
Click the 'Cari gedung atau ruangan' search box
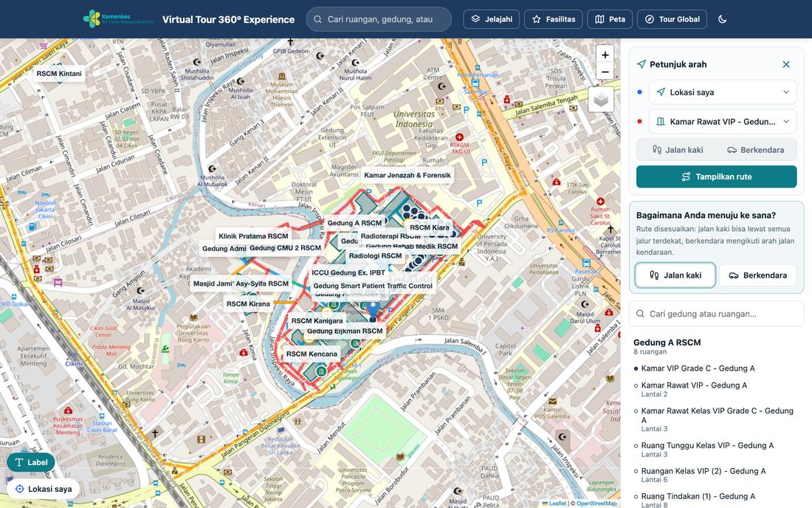[717, 314]
